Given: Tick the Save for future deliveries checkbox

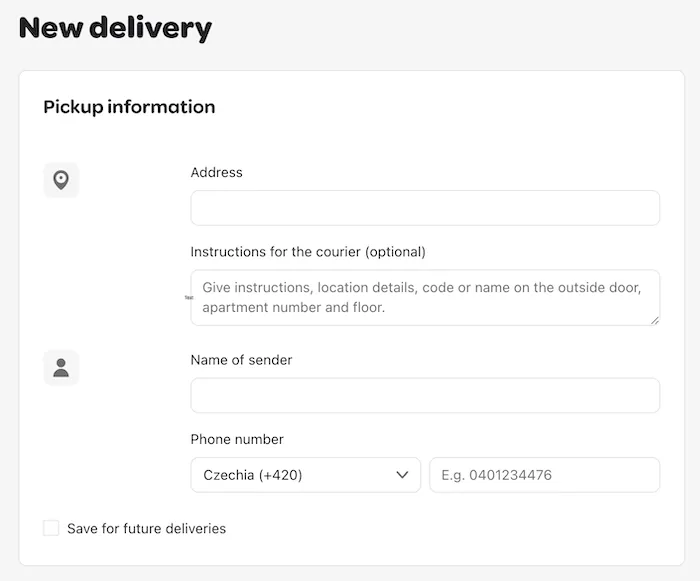Looking at the screenshot, I should point(51,528).
